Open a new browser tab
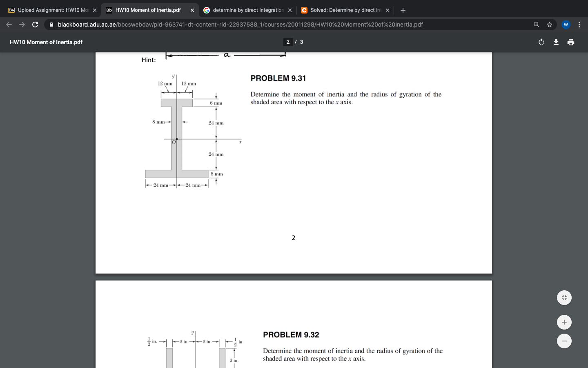Image resolution: width=588 pixels, height=368 pixels. click(x=403, y=10)
